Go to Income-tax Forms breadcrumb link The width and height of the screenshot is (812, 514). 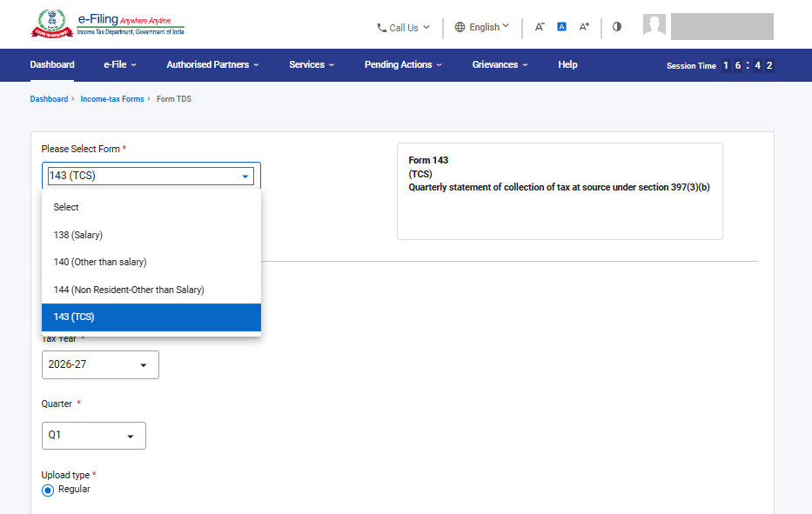pyautogui.click(x=112, y=99)
